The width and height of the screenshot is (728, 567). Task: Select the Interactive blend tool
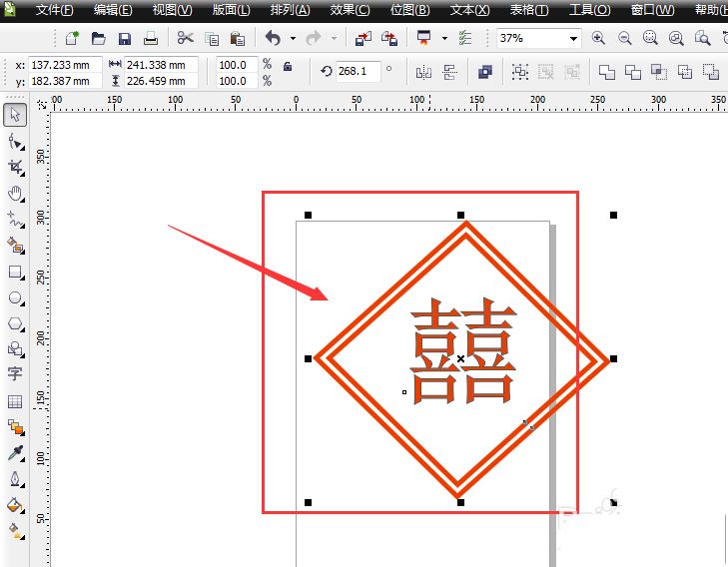tap(15, 427)
